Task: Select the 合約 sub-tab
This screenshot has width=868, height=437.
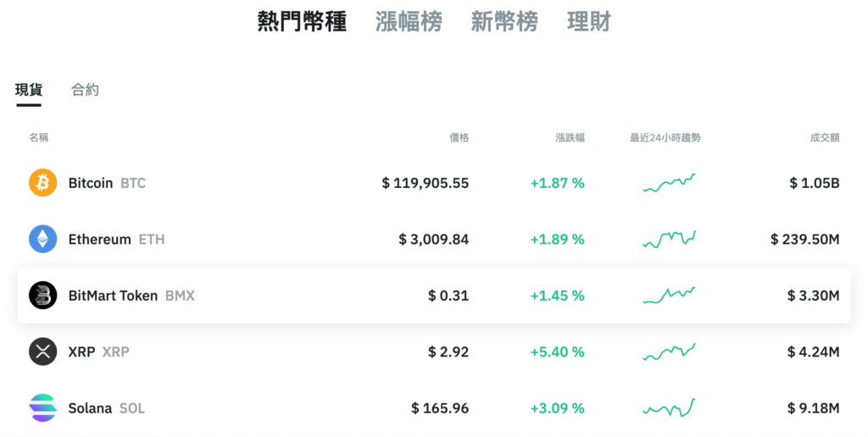Action: click(x=86, y=90)
